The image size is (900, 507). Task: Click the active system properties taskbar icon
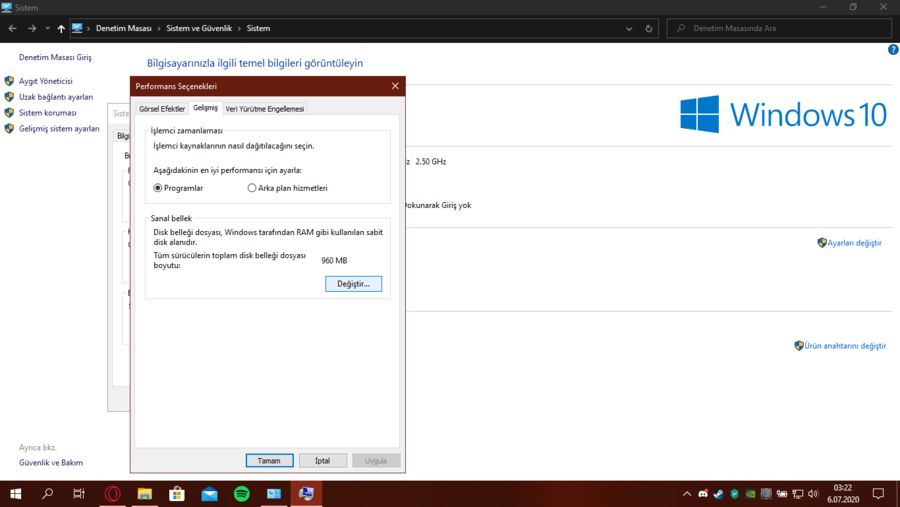coord(306,494)
